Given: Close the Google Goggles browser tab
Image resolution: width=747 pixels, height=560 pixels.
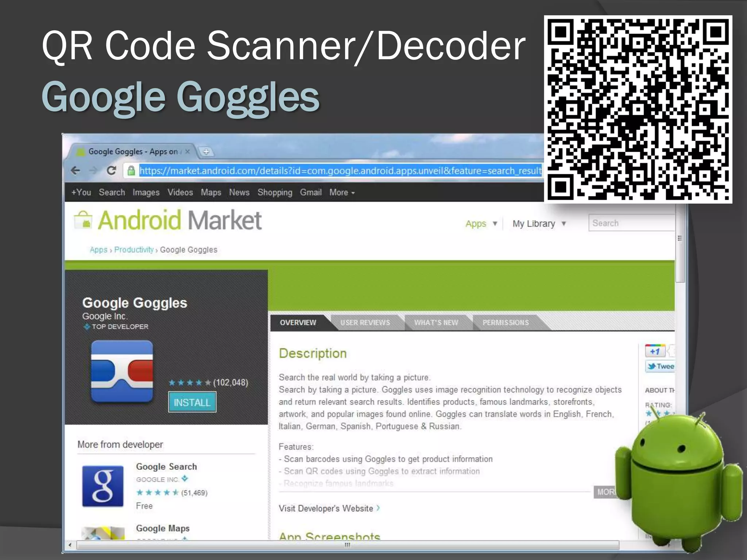Looking at the screenshot, I should pos(187,152).
